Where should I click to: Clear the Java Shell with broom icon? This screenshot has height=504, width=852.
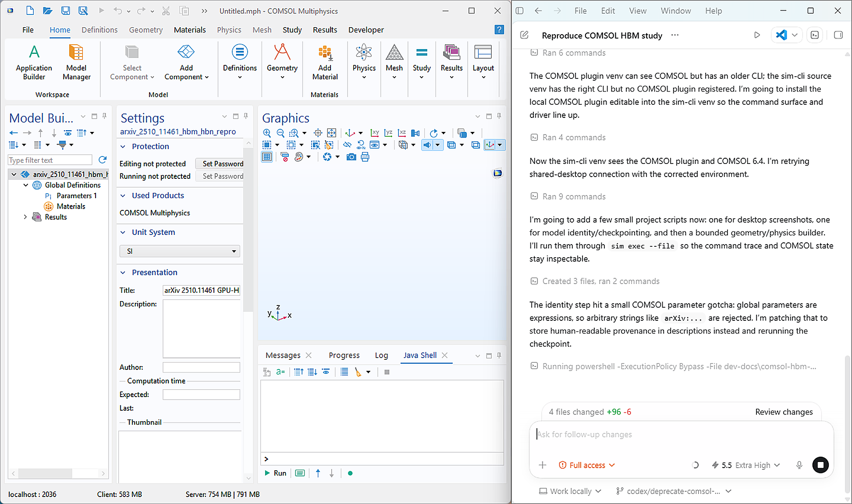(358, 372)
